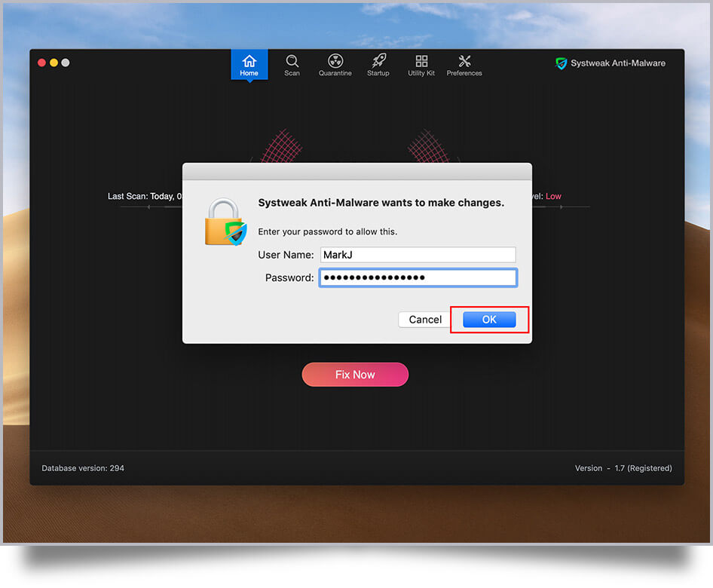Open the Startup rocket section

[x=378, y=66]
